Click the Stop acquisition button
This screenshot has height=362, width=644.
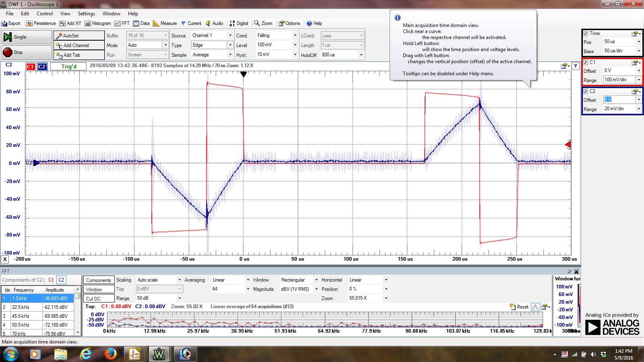tap(27, 52)
